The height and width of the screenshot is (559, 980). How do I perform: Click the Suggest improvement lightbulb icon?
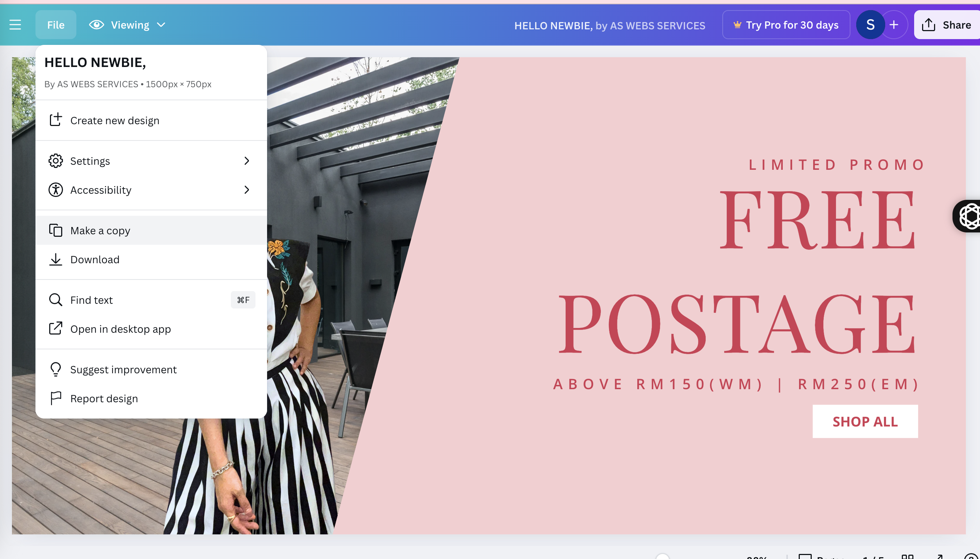pos(56,369)
